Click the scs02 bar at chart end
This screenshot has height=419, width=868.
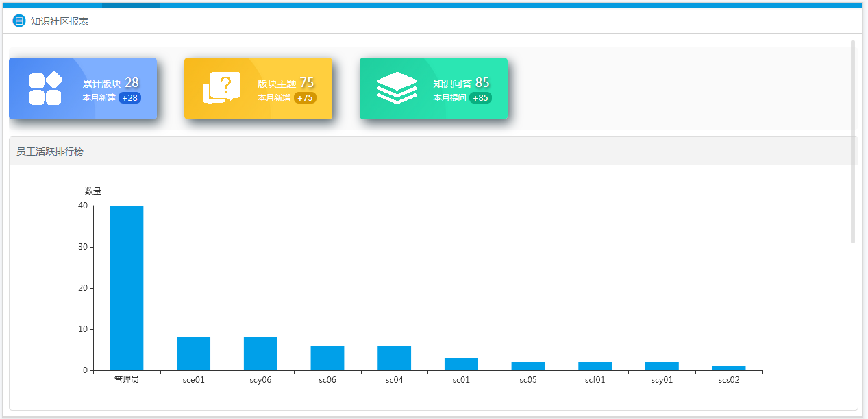pyautogui.click(x=729, y=368)
